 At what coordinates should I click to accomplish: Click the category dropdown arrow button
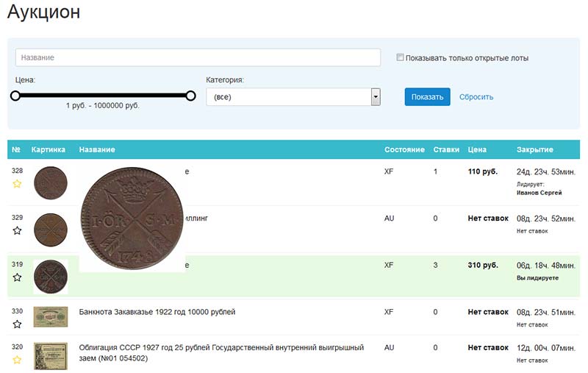[x=375, y=97]
